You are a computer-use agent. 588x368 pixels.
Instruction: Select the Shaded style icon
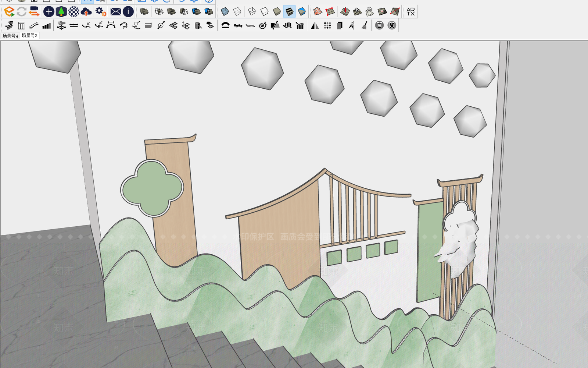click(x=277, y=12)
